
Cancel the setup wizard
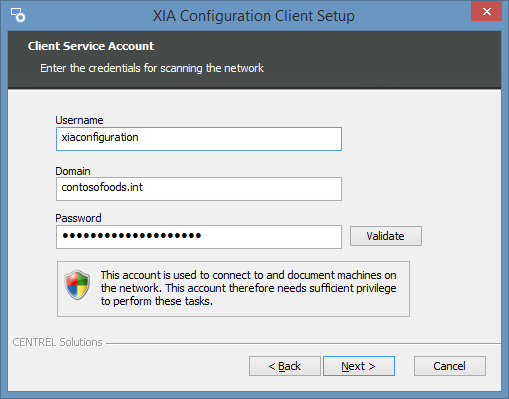pos(450,366)
